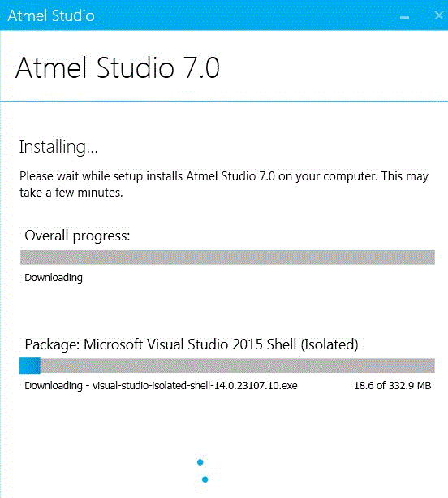Click the upper blue loading spinner dot

[x=200, y=462]
